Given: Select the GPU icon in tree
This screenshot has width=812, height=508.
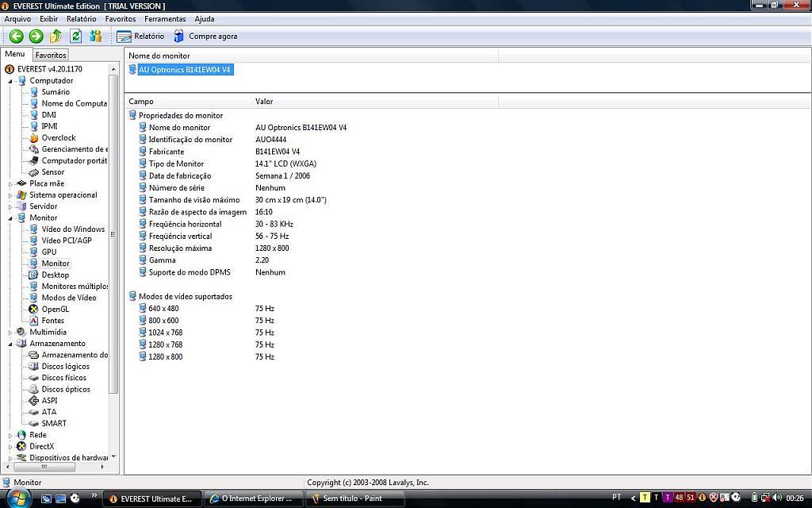Looking at the screenshot, I should point(33,252).
